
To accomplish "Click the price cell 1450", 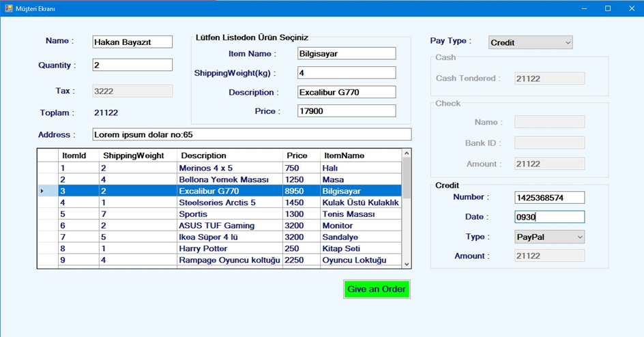I will click(x=302, y=203).
